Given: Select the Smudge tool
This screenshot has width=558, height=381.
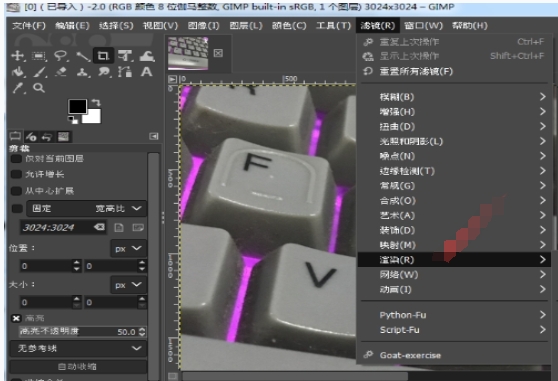Looking at the screenshot, I should 104,72.
